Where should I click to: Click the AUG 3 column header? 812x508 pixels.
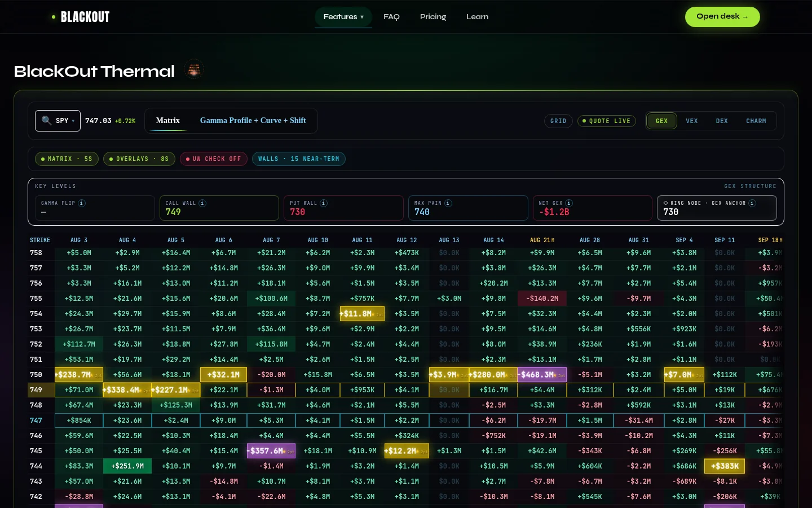pos(79,240)
